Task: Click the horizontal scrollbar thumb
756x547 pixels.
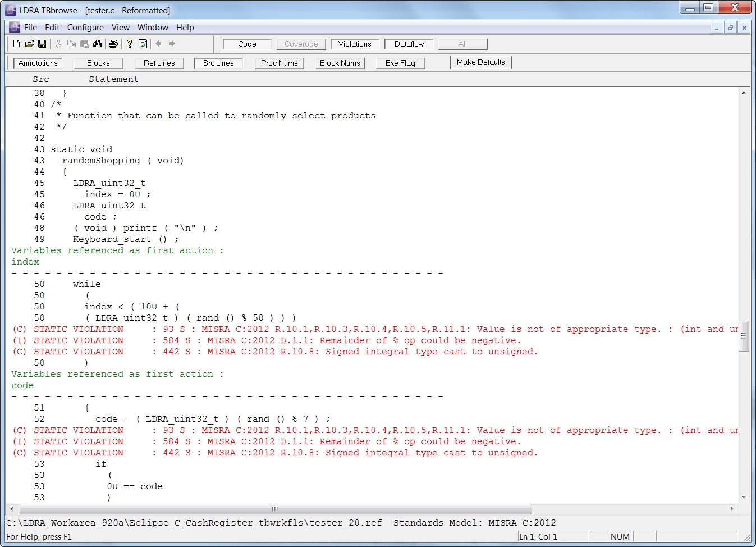Action: [x=275, y=509]
